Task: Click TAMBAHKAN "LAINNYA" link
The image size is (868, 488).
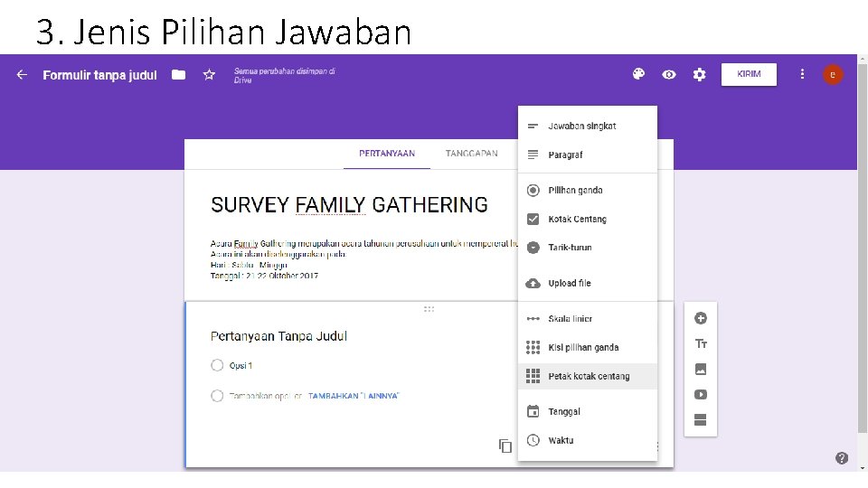Action: click(354, 396)
